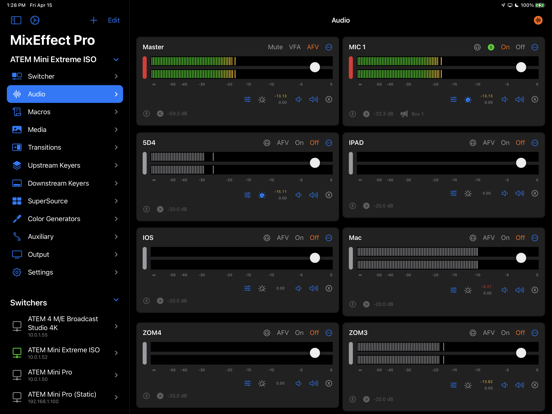Image resolution: width=552 pixels, height=414 pixels.
Task: Open the 5D4 EQ sliders icon
Action: click(x=247, y=195)
